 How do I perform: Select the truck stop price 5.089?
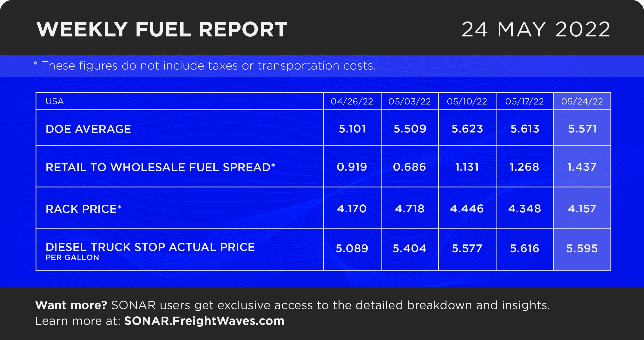click(352, 248)
